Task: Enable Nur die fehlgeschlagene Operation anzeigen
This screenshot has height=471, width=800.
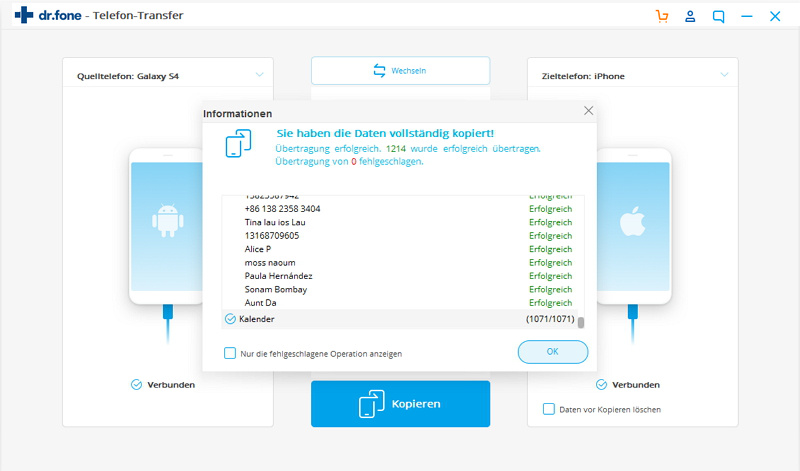Action: pos(230,353)
